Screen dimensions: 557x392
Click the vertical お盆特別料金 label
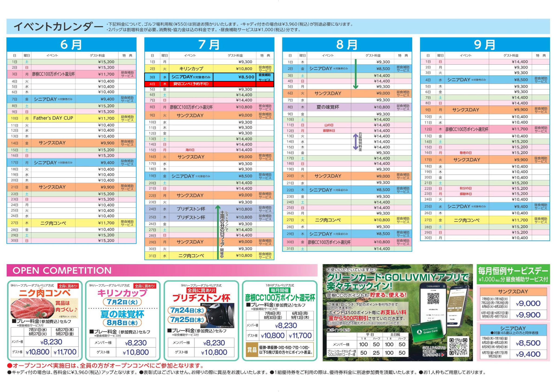click(360, 142)
